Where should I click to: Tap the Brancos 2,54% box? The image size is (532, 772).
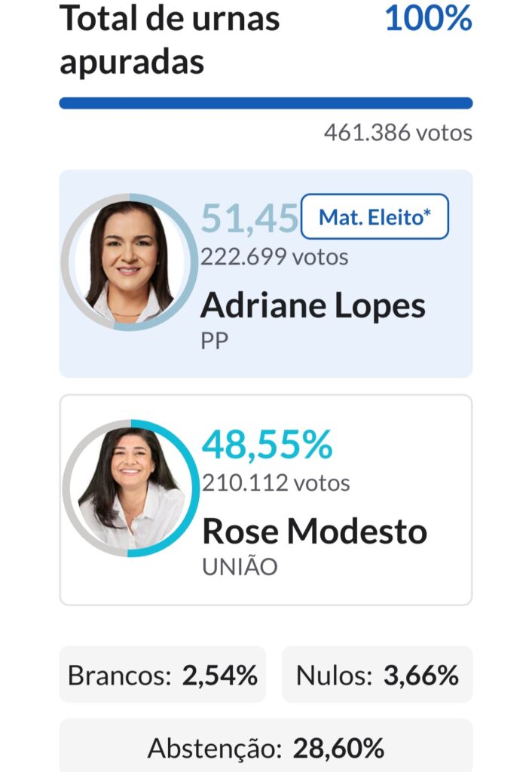tap(163, 675)
